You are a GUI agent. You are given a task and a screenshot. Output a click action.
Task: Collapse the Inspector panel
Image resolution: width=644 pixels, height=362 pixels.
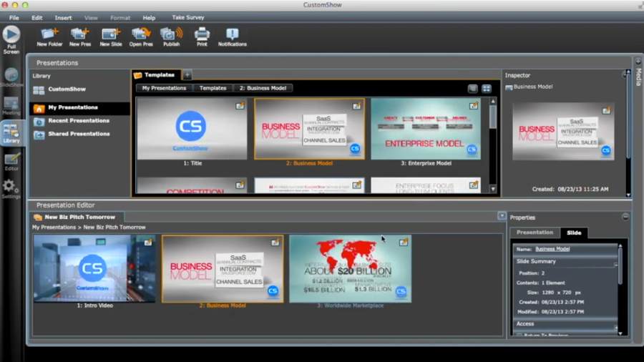pos(624,74)
